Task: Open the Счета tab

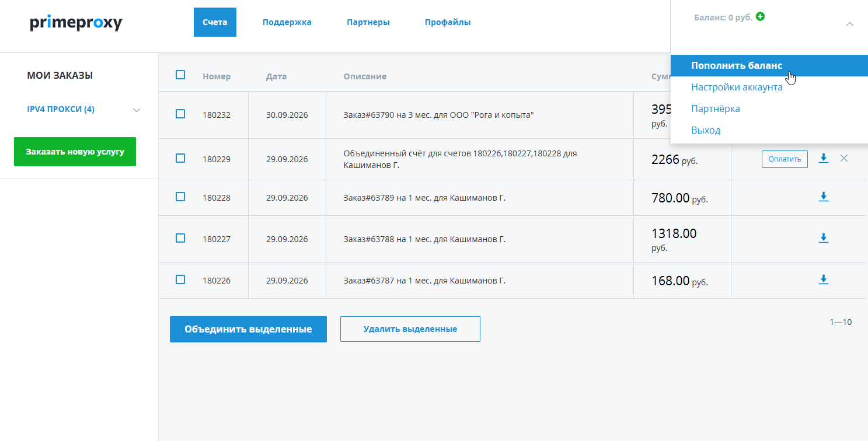Action: tap(215, 22)
